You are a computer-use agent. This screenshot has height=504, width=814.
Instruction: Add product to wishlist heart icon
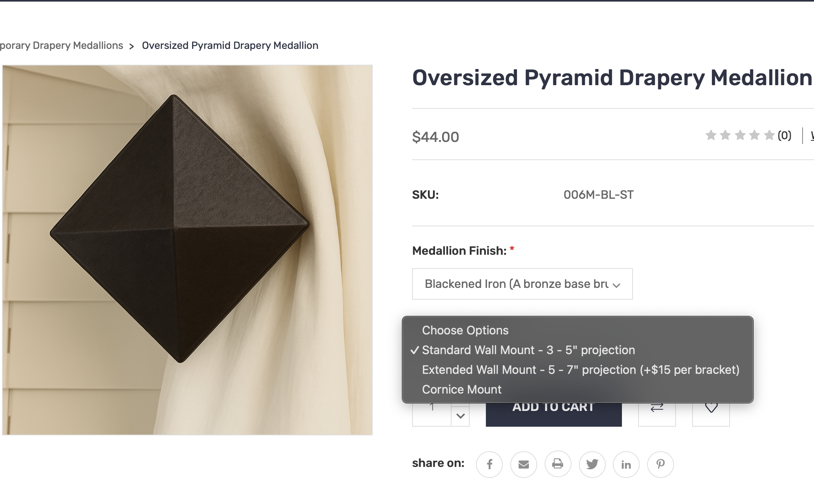click(711, 410)
